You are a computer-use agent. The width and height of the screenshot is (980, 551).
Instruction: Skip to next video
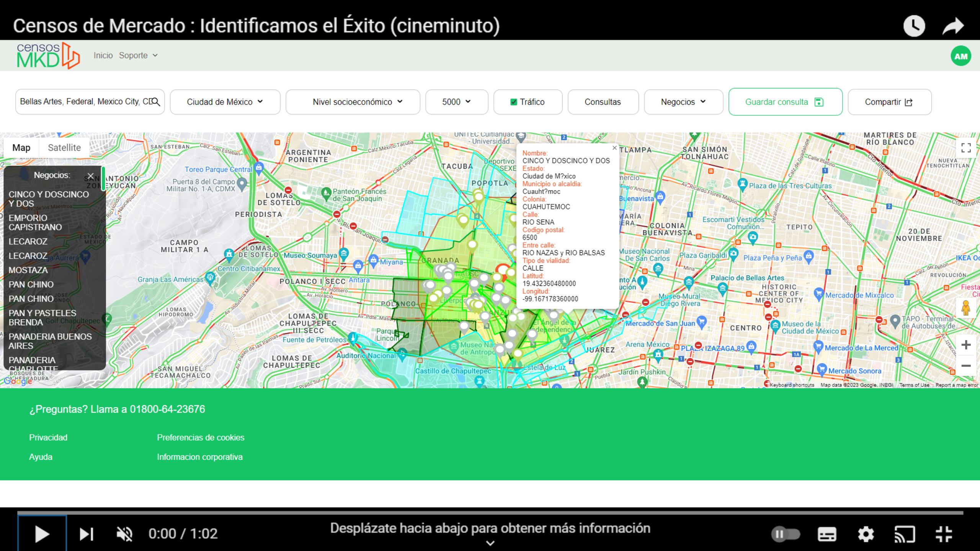[x=86, y=534]
